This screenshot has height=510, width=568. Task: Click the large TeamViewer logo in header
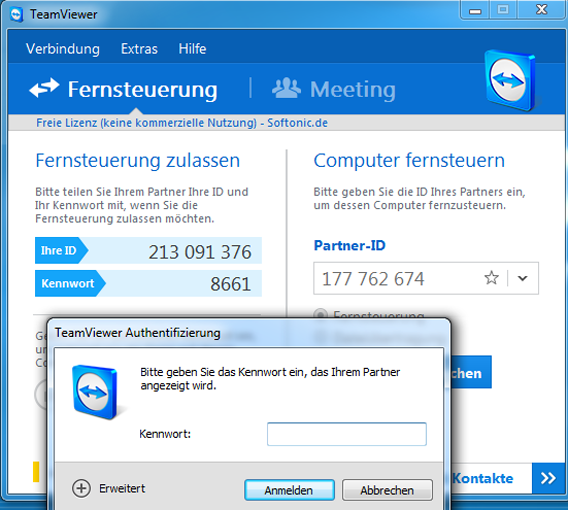[510, 80]
